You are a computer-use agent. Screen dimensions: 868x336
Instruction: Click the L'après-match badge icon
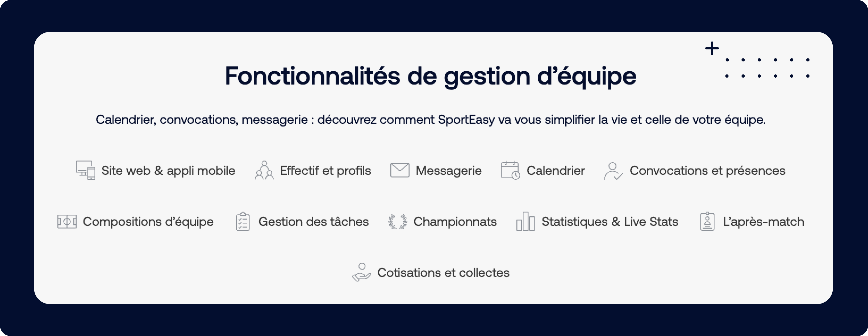707,221
